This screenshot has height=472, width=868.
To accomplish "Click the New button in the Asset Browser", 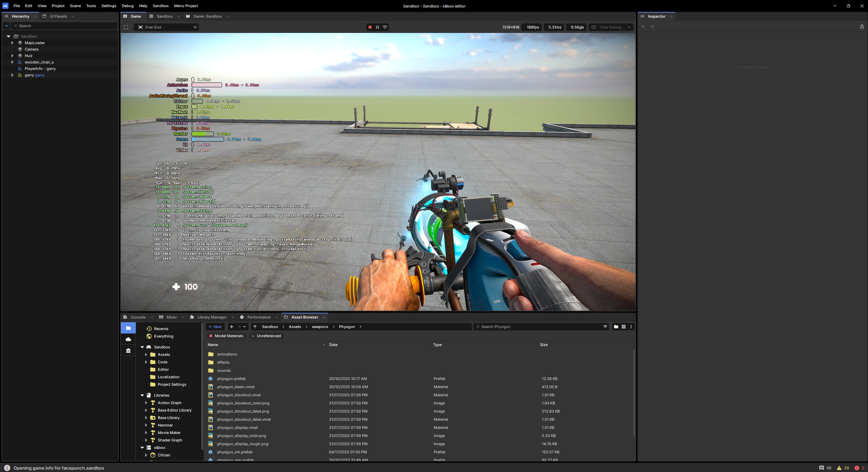I will (215, 327).
